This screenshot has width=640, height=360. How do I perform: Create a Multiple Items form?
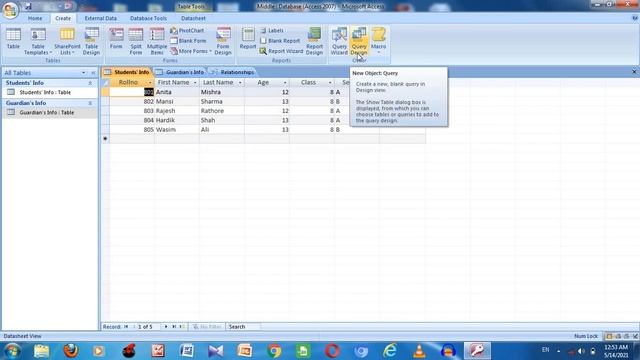[157, 41]
